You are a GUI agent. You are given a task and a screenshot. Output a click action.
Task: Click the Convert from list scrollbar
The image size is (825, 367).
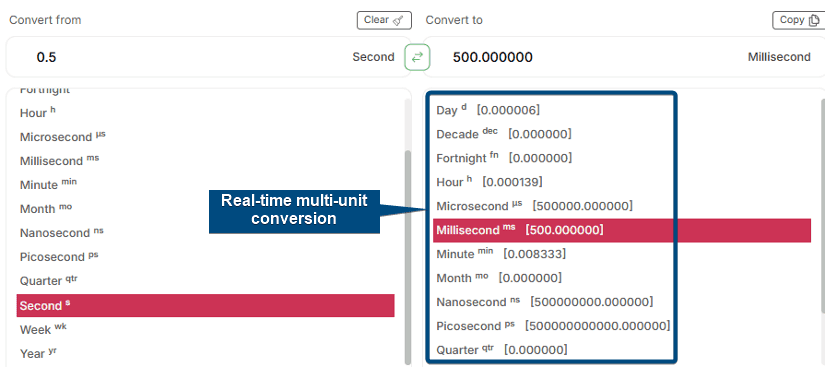click(408, 257)
